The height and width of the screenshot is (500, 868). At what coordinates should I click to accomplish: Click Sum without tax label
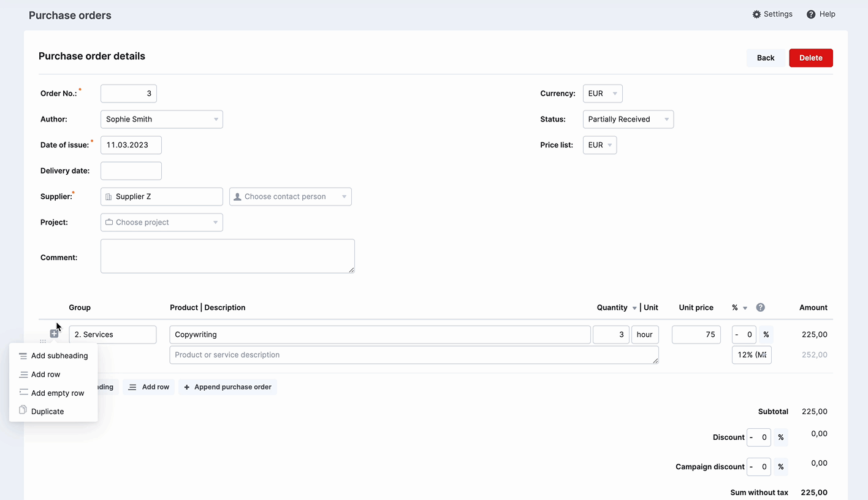[x=759, y=493]
